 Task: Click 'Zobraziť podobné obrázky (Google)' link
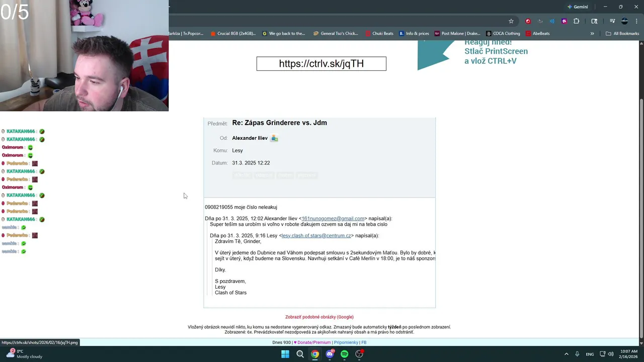point(319,317)
